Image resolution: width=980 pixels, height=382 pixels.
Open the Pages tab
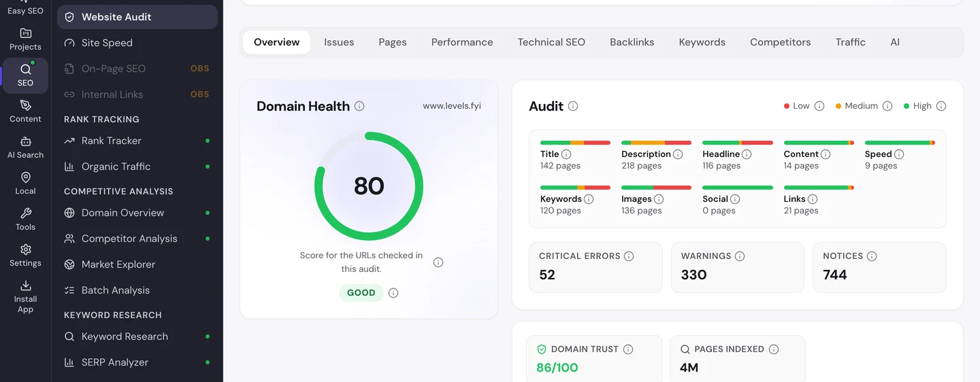(393, 42)
